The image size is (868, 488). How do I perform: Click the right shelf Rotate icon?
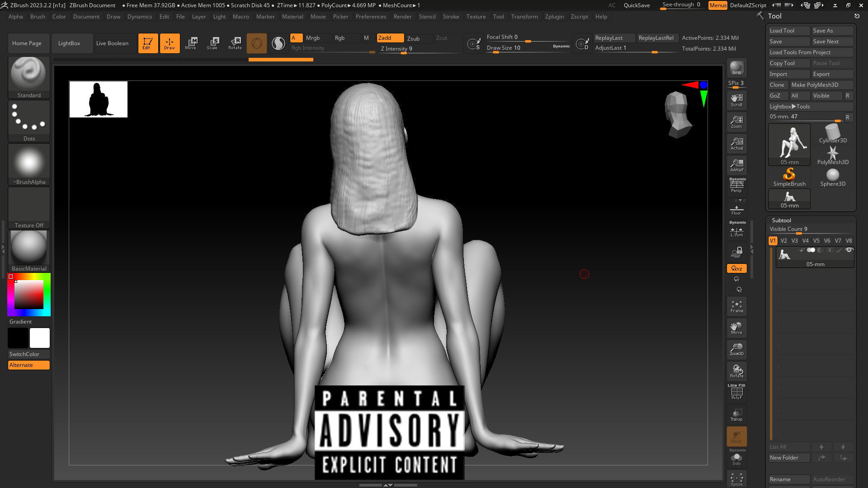point(736,371)
